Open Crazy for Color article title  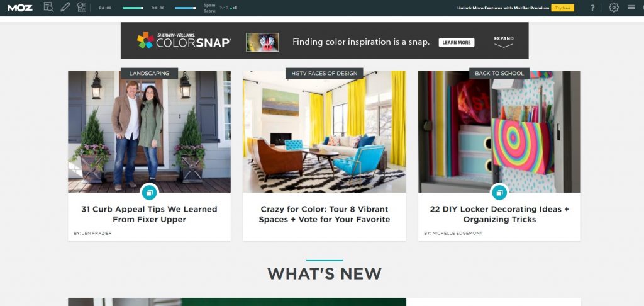tap(325, 214)
